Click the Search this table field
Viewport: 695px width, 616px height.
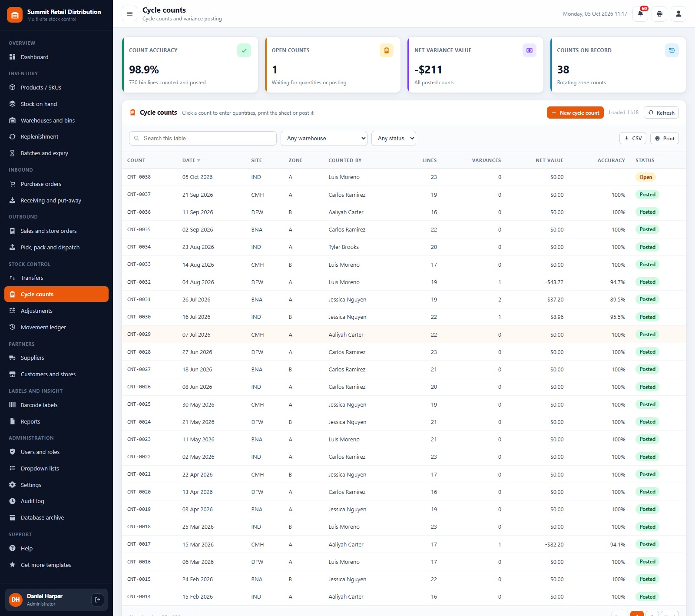tap(203, 138)
